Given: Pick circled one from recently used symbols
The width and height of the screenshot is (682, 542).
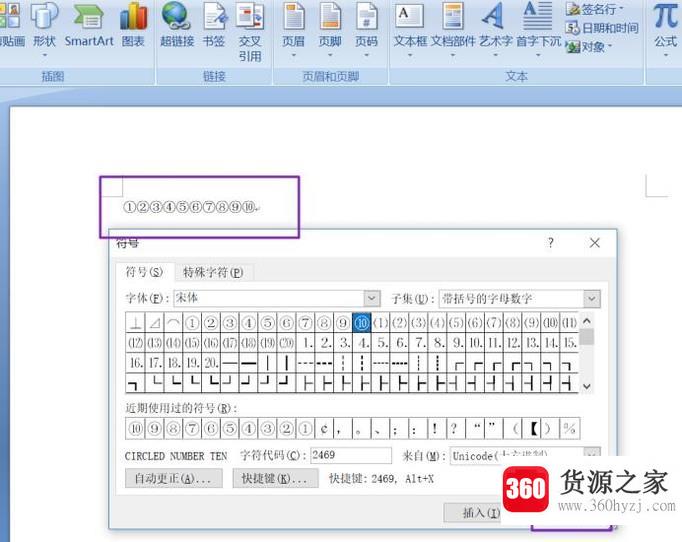Looking at the screenshot, I should (x=305, y=429).
